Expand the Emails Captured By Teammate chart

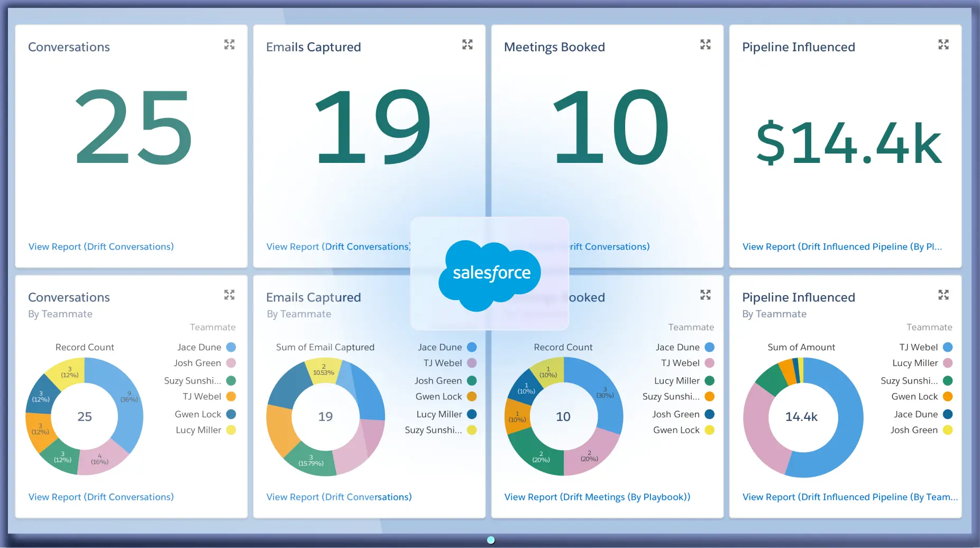pos(468,295)
